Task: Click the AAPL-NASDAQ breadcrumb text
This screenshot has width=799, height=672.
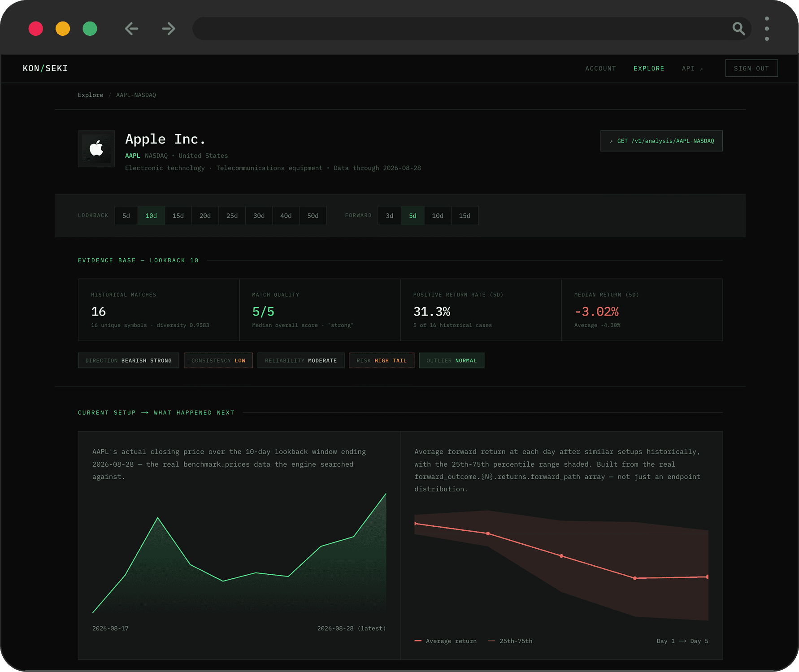Action: pyautogui.click(x=136, y=95)
